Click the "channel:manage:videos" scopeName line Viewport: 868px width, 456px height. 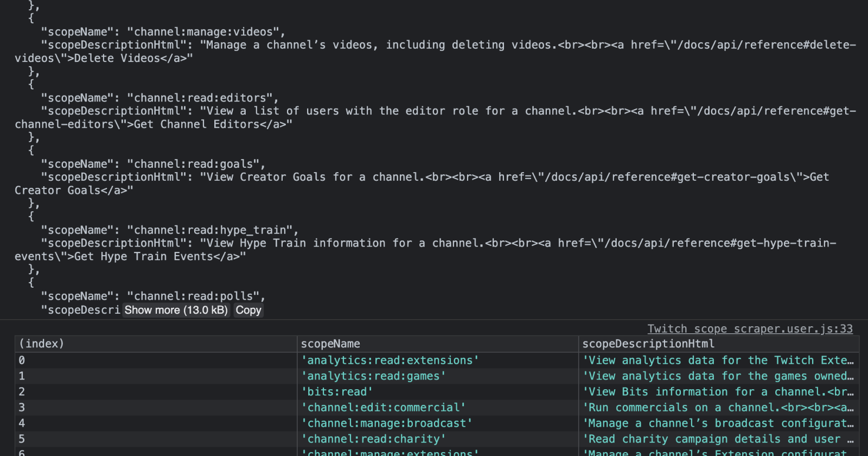pyautogui.click(x=163, y=31)
